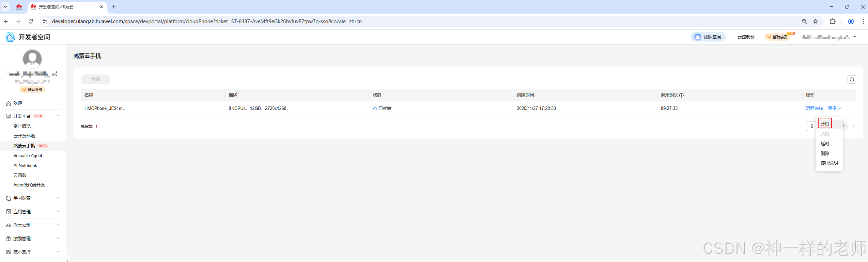Image resolution: width=868 pixels, height=262 pixels.
Task: Click the 技术支持 sidebar icon
Action: (9, 252)
